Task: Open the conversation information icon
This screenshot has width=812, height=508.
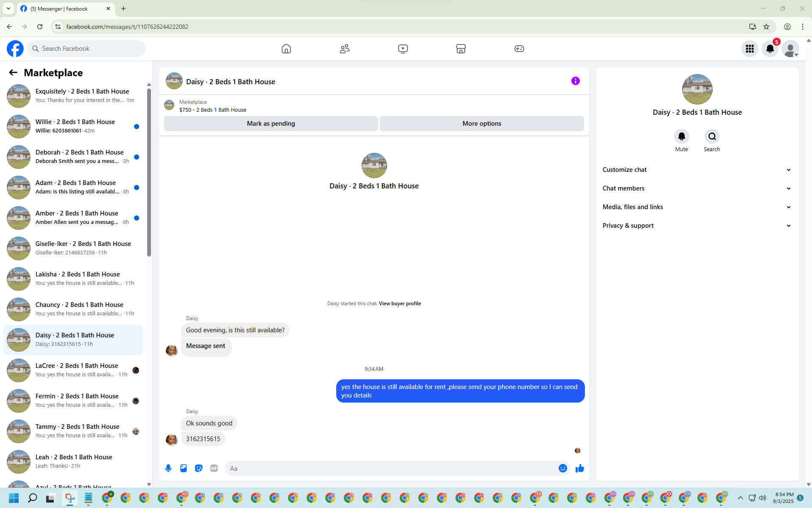Action: click(576, 81)
